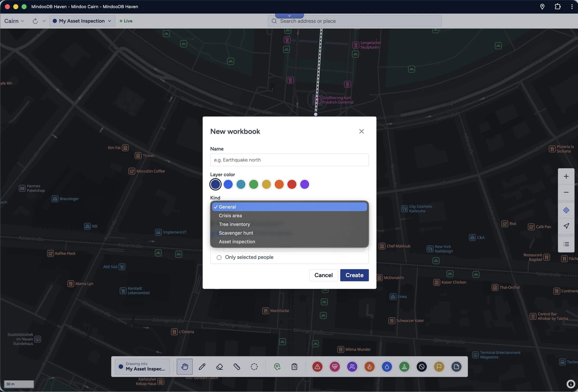
Task: Choose Asset inspection kind option
Action: pyautogui.click(x=289, y=242)
